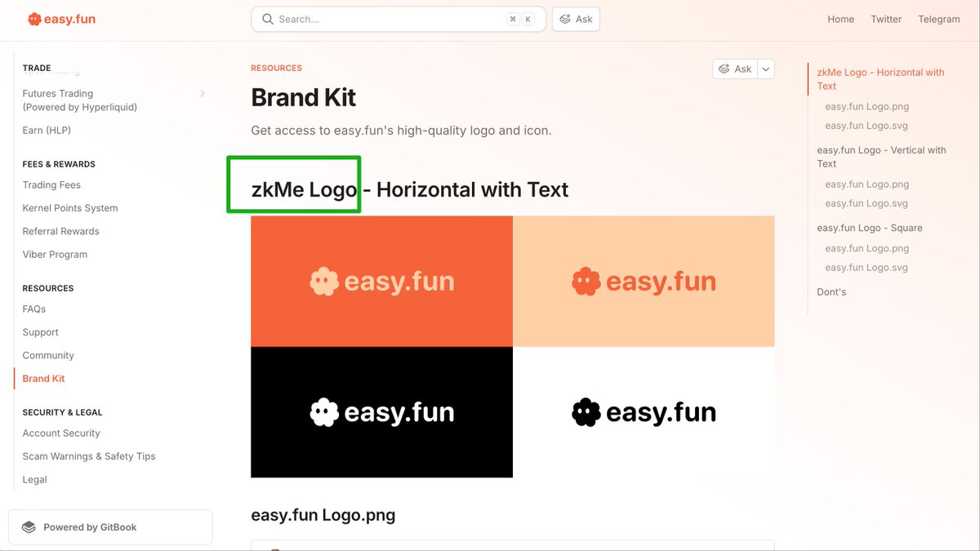980x551 pixels.
Task: Jump to Logo.png under Vertical with Text
Action: (866, 184)
